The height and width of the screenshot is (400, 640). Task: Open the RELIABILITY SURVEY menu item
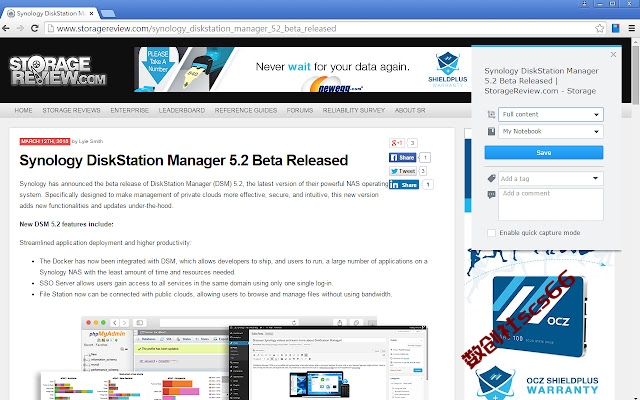pyautogui.click(x=354, y=110)
